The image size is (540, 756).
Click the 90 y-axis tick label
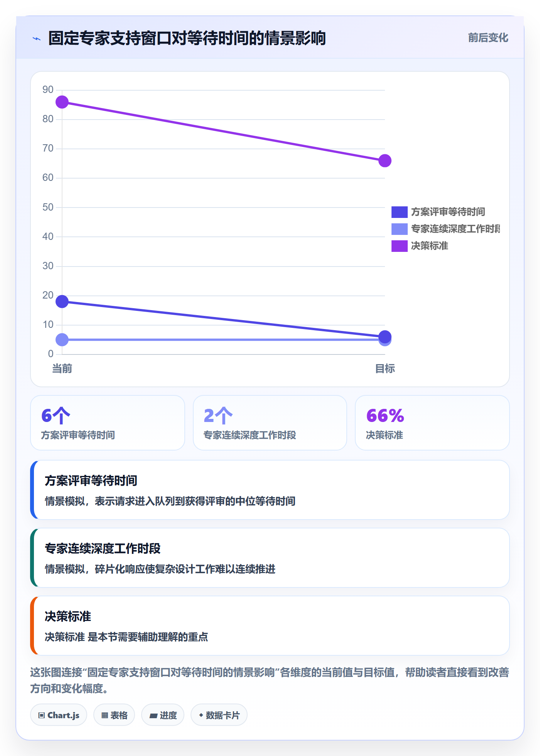point(48,90)
